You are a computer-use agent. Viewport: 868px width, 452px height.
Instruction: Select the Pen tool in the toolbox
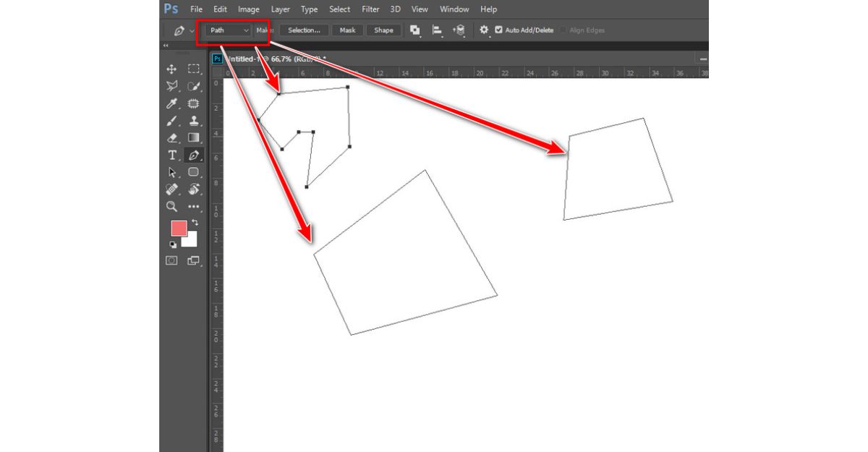[194, 155]
